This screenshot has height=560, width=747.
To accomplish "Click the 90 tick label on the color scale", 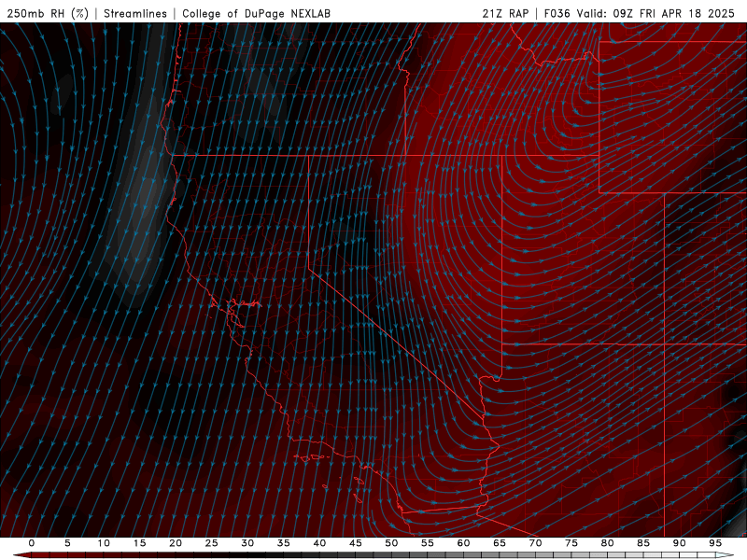I will pyautogui.click(x=679, y=543).
